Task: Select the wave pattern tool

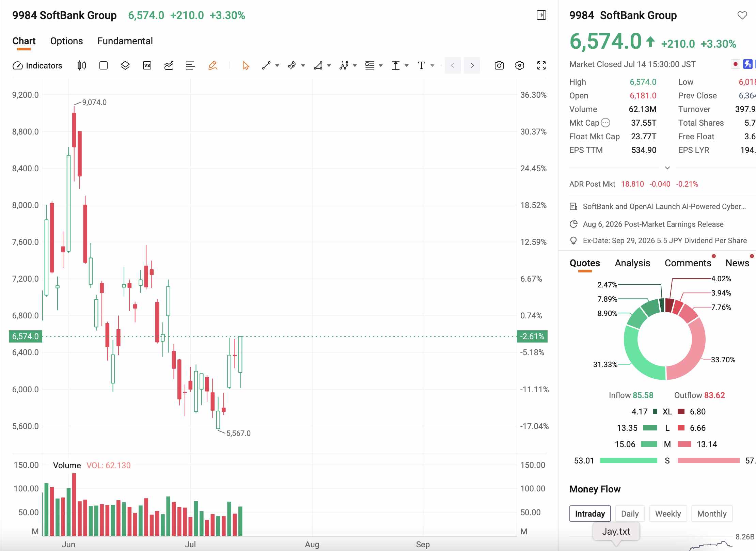Action: point(344,65)
